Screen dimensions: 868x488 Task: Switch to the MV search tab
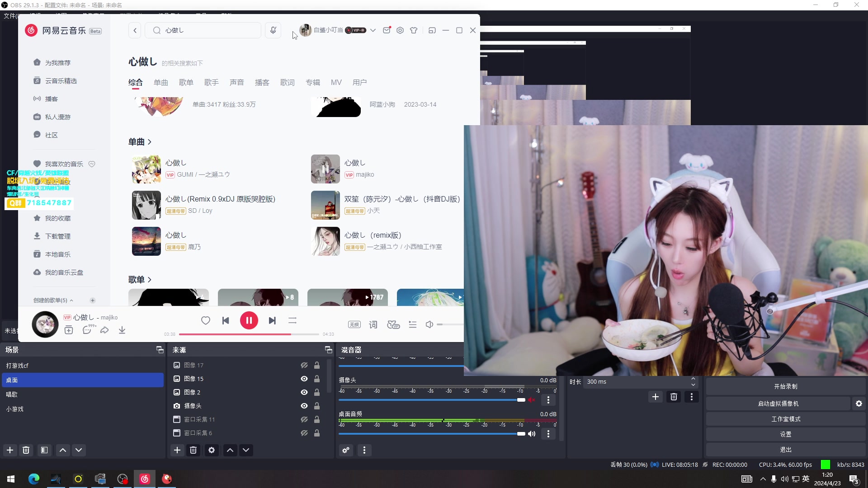coord(336,82)
